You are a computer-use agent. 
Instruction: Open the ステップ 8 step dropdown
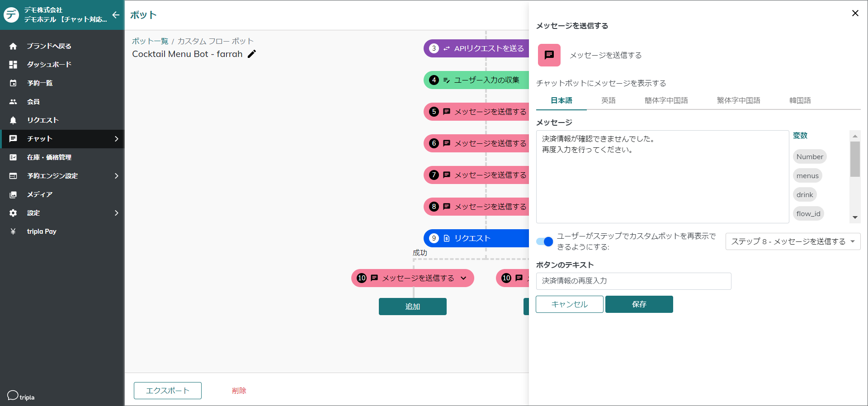793,241
